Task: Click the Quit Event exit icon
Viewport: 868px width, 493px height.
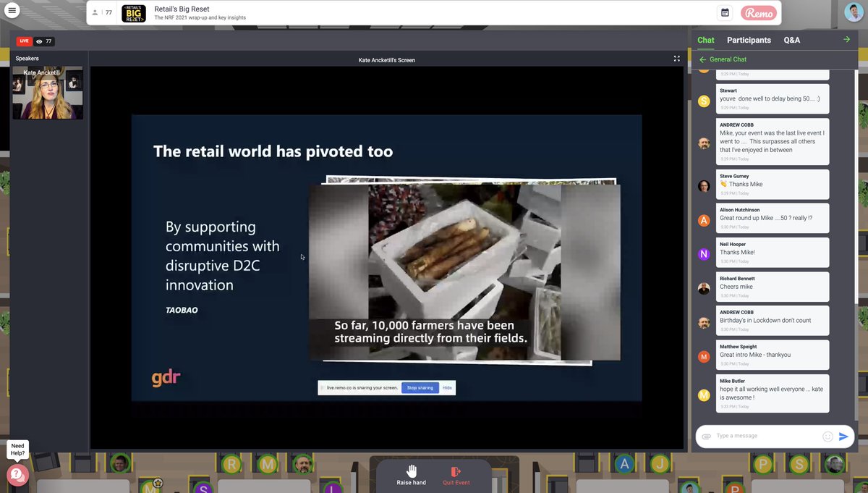Action: click(x=456, y=472)
